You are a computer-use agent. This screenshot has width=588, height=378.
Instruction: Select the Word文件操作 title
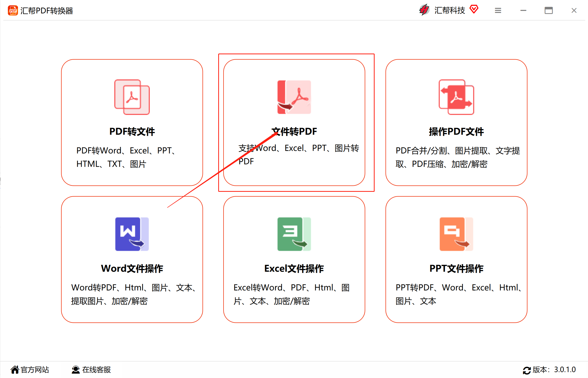132,268
